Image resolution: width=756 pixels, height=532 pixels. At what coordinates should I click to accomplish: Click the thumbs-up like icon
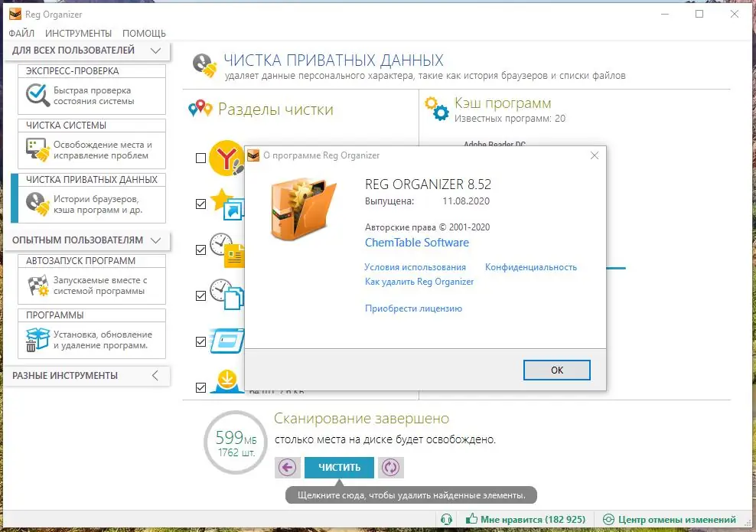click(471, 520)
